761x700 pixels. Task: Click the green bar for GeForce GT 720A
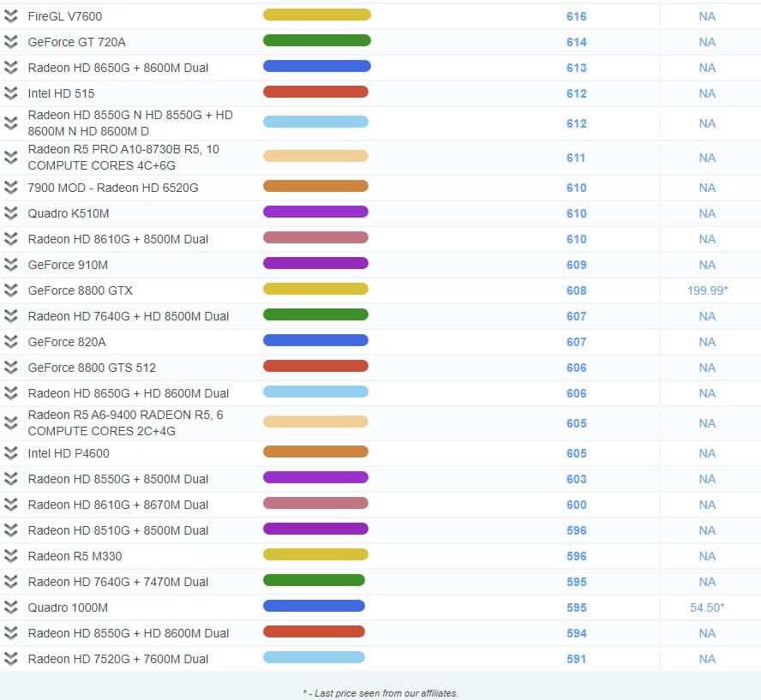point(317,41)
